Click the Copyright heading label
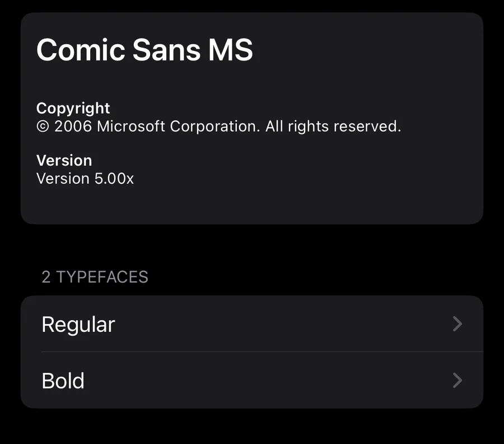 coord(73,108)
